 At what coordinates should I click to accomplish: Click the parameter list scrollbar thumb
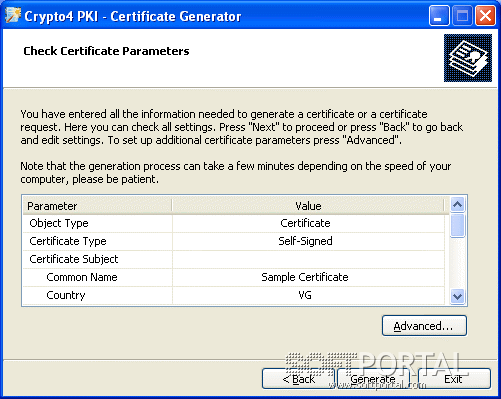[457, 225]
